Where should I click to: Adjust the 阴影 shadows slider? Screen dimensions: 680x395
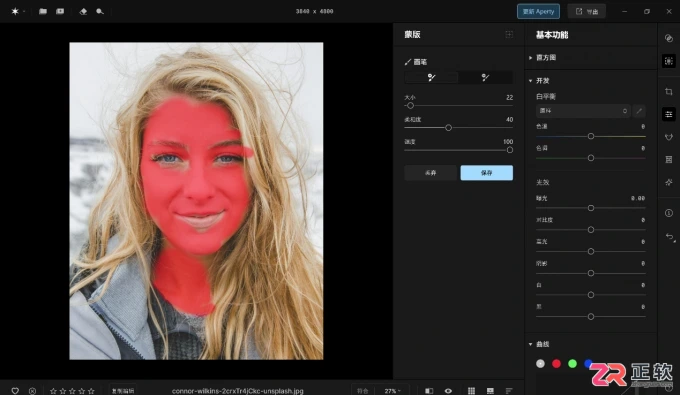591,273
